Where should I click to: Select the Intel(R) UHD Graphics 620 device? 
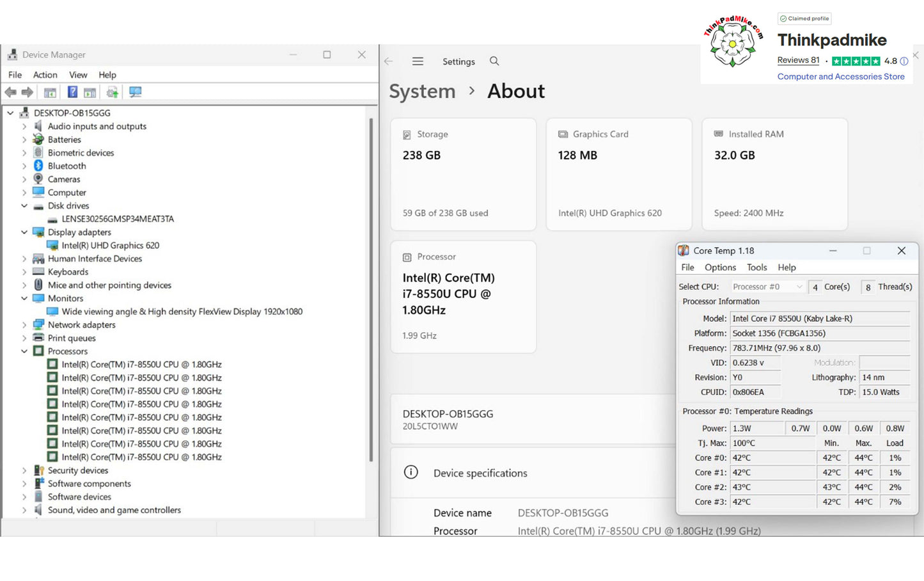click(x=111, y=245)
